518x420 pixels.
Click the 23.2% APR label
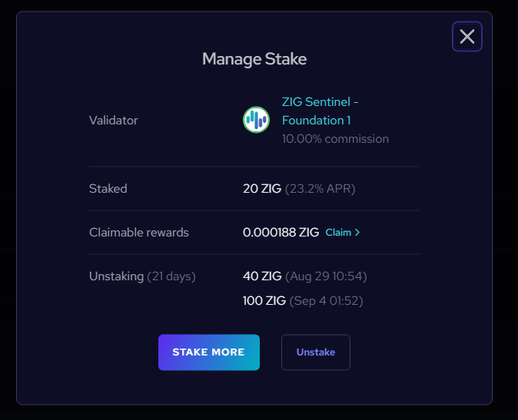(x=320, y=188)
